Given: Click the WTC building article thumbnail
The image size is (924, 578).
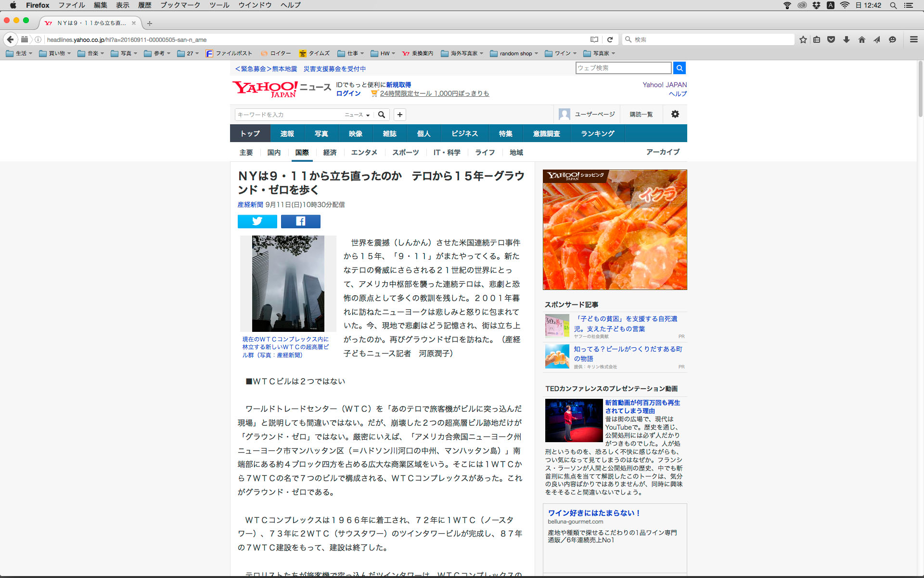Looking at the screenshot, I should click(x=288, y=283).
